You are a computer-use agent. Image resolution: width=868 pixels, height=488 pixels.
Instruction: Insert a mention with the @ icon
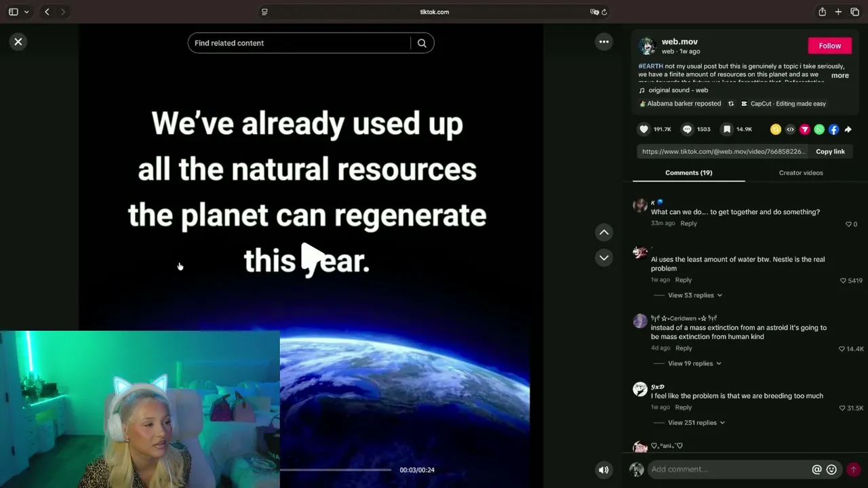817,470
